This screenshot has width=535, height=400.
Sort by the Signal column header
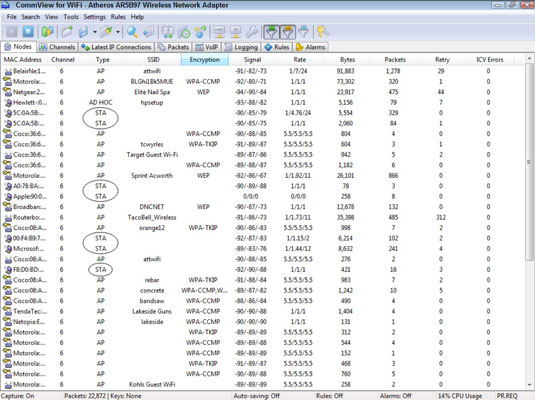(252, 60)
